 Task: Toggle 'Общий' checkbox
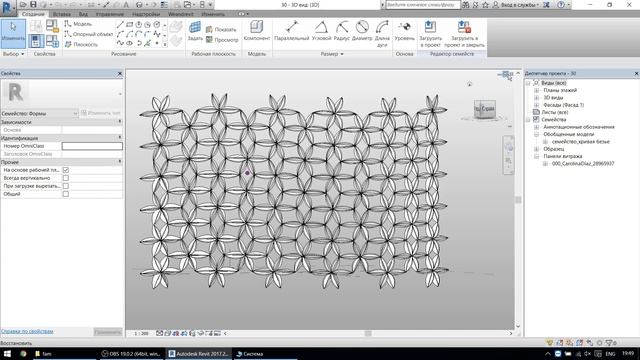pyautogui.click(x=66, y=194)
